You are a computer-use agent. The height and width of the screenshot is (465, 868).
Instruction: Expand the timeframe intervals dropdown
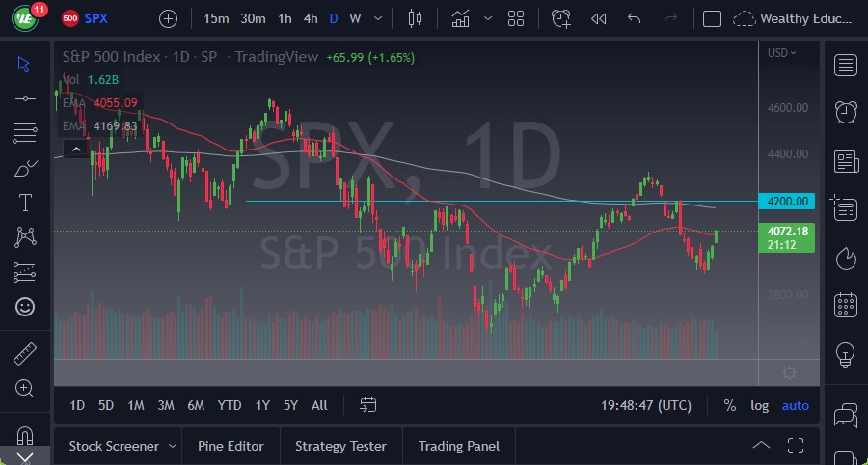[378, 19]
